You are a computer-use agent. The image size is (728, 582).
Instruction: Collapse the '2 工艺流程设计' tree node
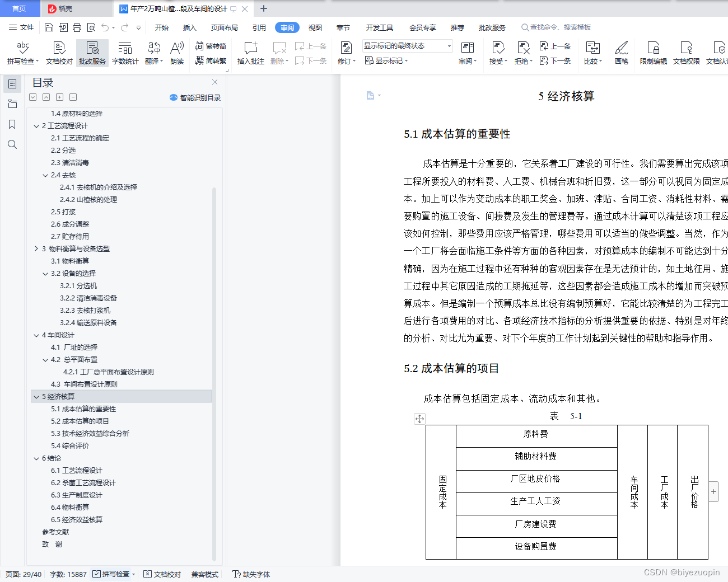tap(36, 126)
